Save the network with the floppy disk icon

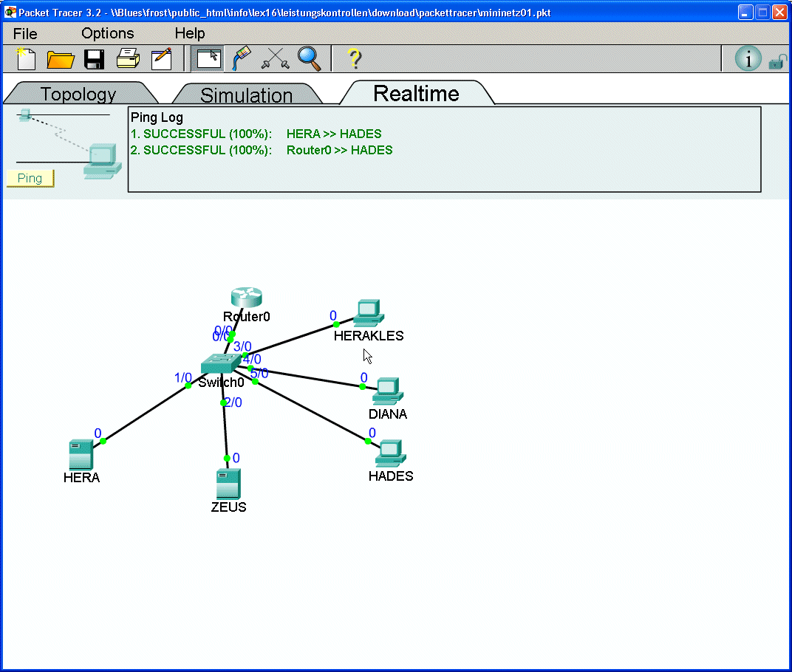[94, 59]
